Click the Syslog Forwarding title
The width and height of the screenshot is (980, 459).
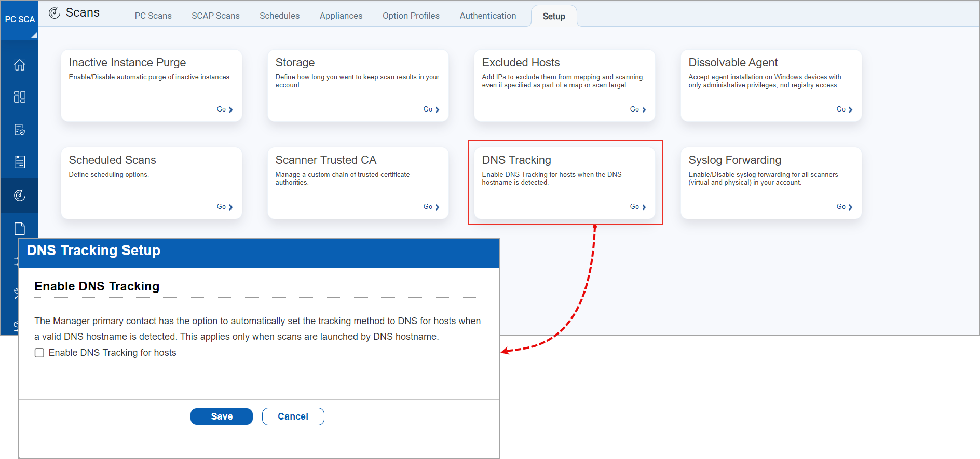(x=734, y=160)
